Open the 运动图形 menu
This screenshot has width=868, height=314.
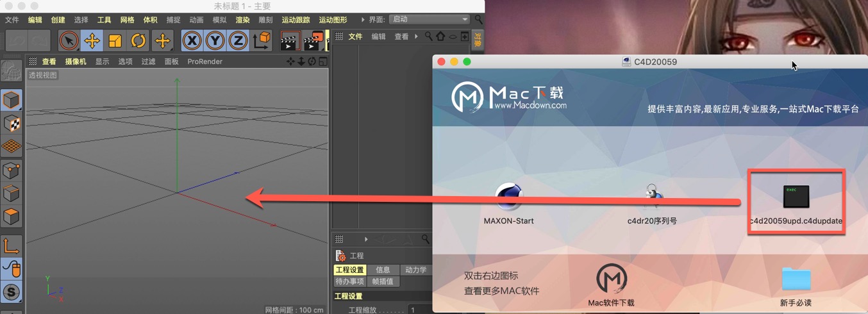click(x=333, y=20)
